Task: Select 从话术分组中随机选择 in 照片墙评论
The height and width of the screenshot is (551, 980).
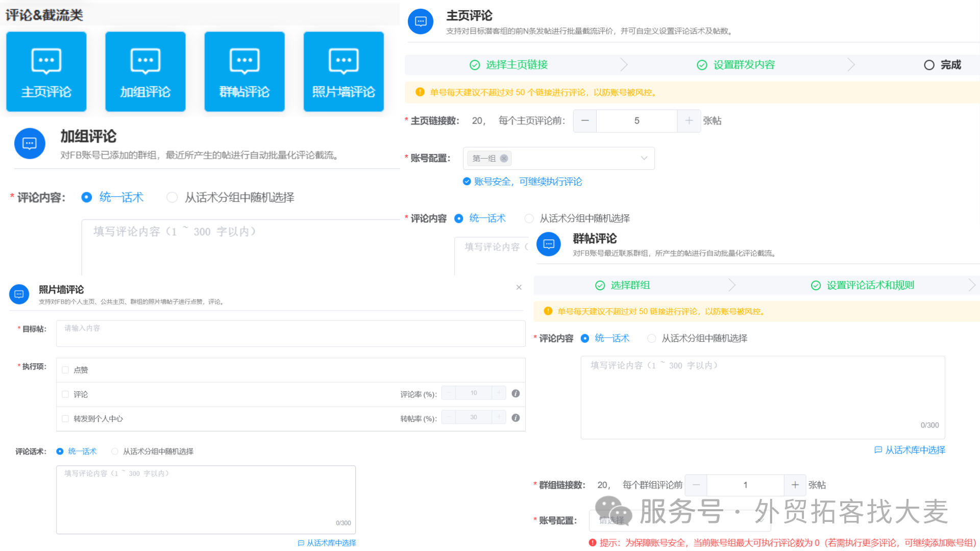Action: tap(114, 452)
